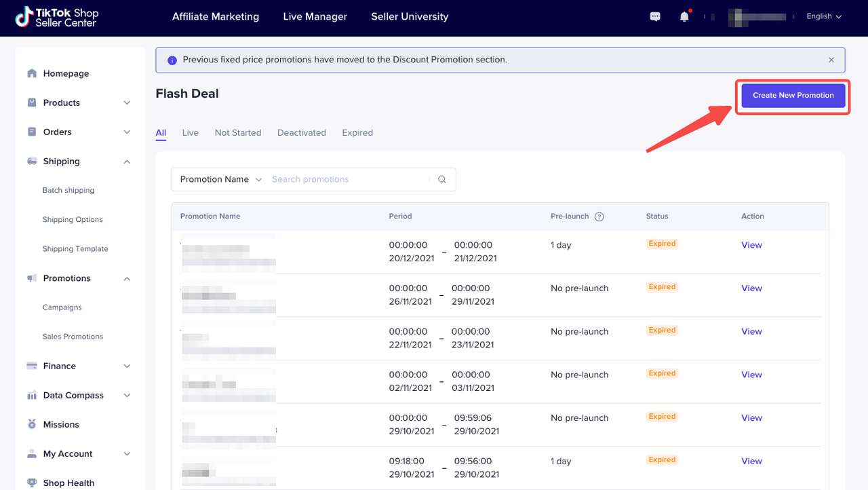Click the Missions medal icon in sidebar
This screenshot has width=868, height=490.
(32, 425)
